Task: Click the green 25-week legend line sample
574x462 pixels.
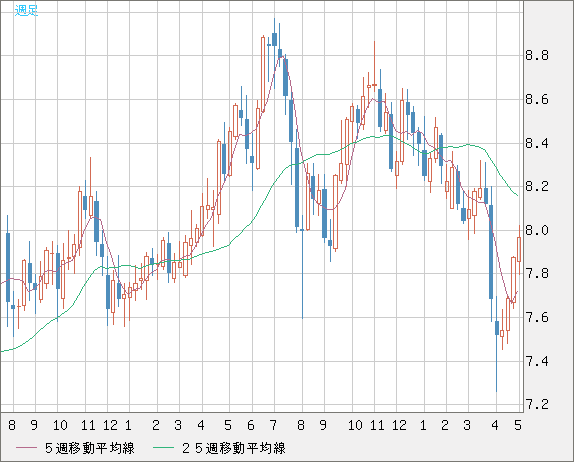Action: point(164,448)
